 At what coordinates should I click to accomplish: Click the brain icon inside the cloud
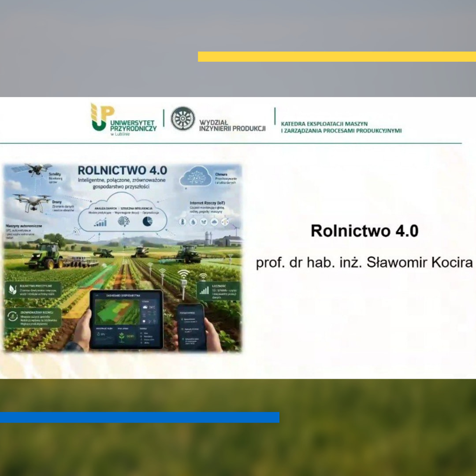[123, 222]
